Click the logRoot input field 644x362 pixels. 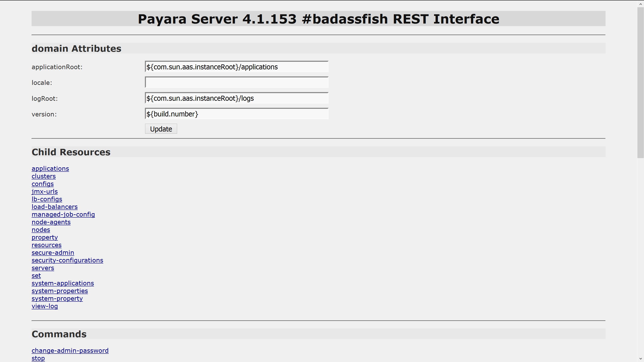pyautogui.click(x=236, y=98)
